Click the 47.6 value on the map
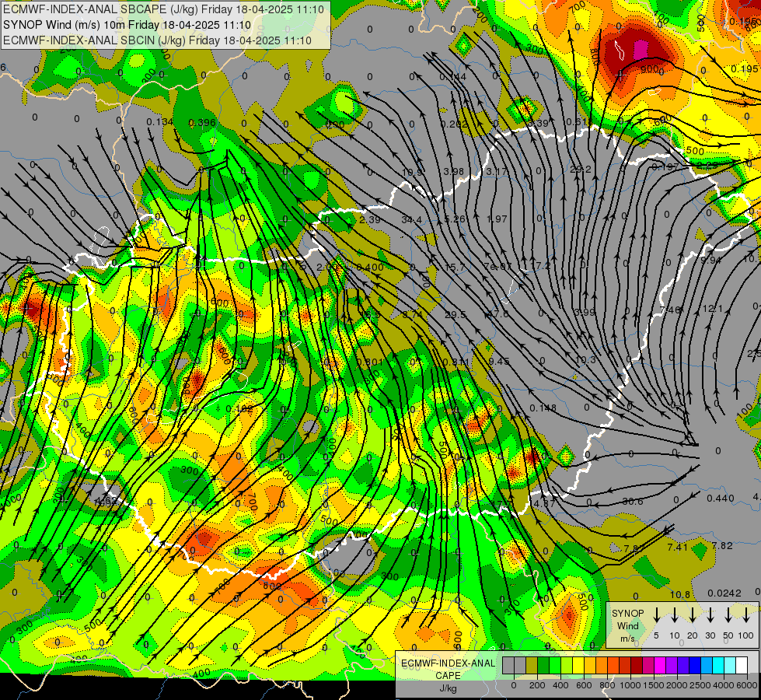This screenshot has height=700, width=761. tap(498, 314)
